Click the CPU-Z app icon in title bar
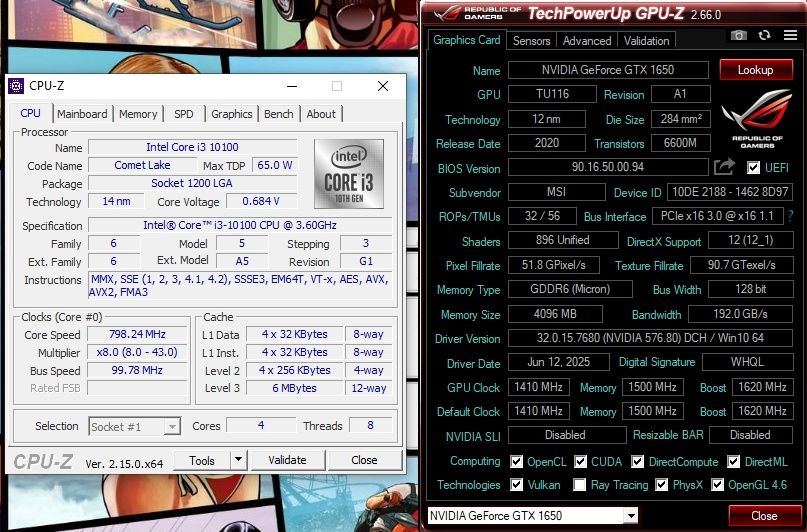Viewport: 807px width, 532px height. point(16,86)
